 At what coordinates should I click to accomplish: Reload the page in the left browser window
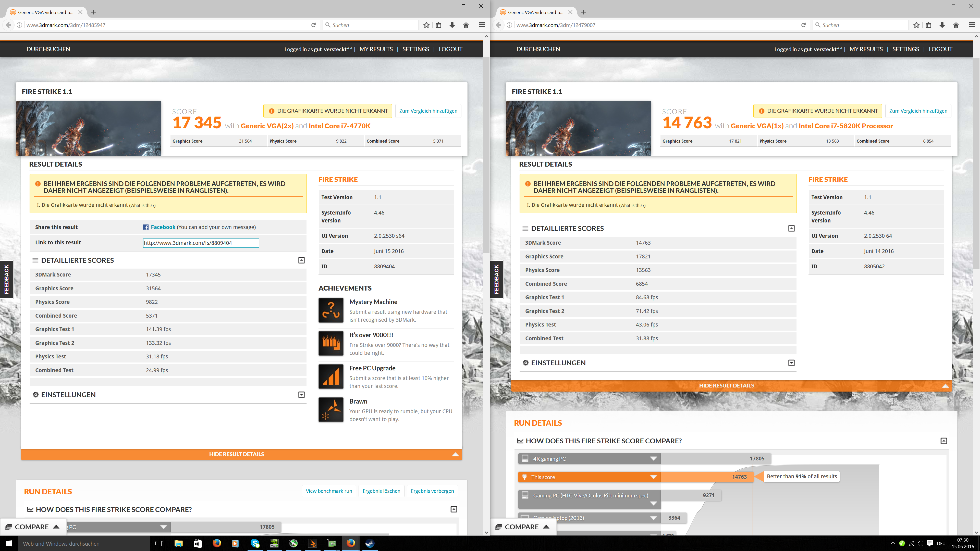[313, 25]
